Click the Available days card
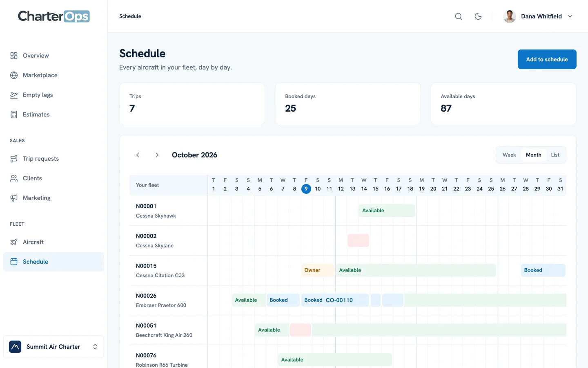The image size is (588, 368). [503, 104]
